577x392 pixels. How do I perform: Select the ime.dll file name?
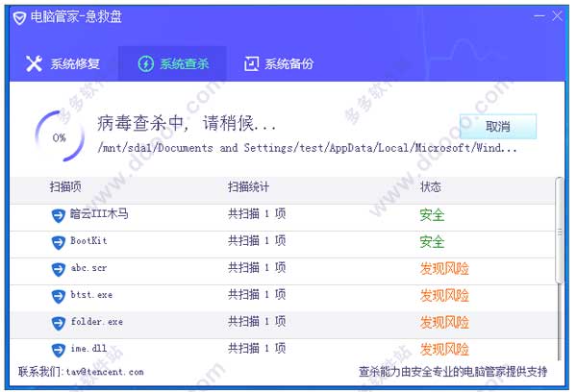88,348
